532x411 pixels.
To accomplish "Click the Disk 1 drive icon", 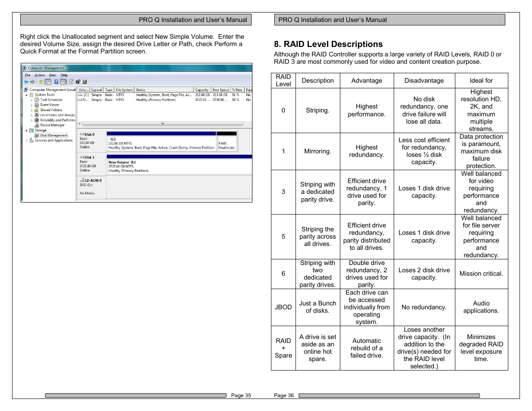I will [82, 157].
